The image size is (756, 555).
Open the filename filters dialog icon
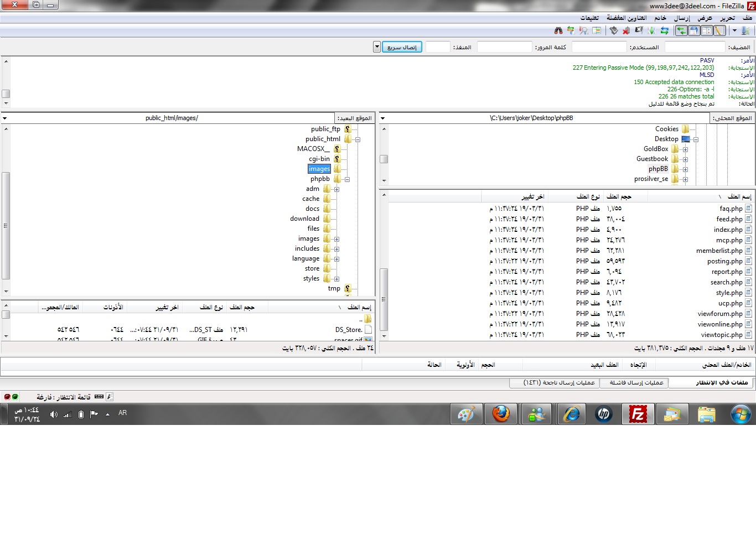[596, 30]
